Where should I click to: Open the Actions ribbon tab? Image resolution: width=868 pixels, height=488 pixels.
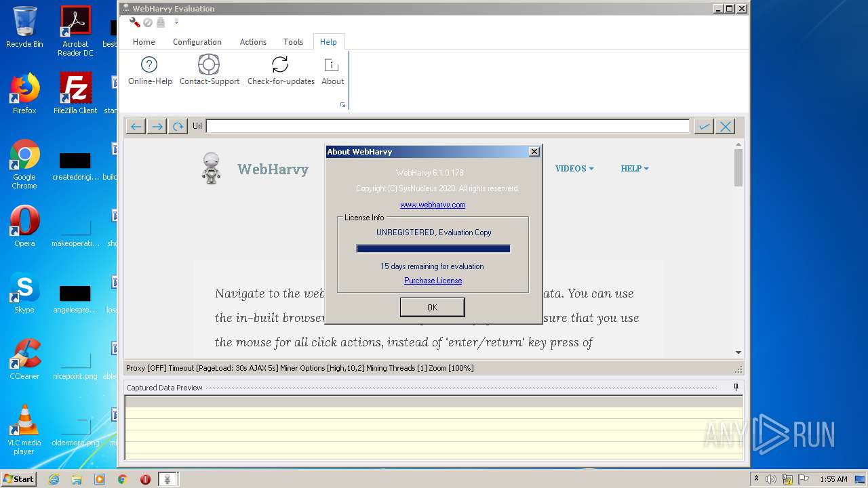tap(253, 42)
